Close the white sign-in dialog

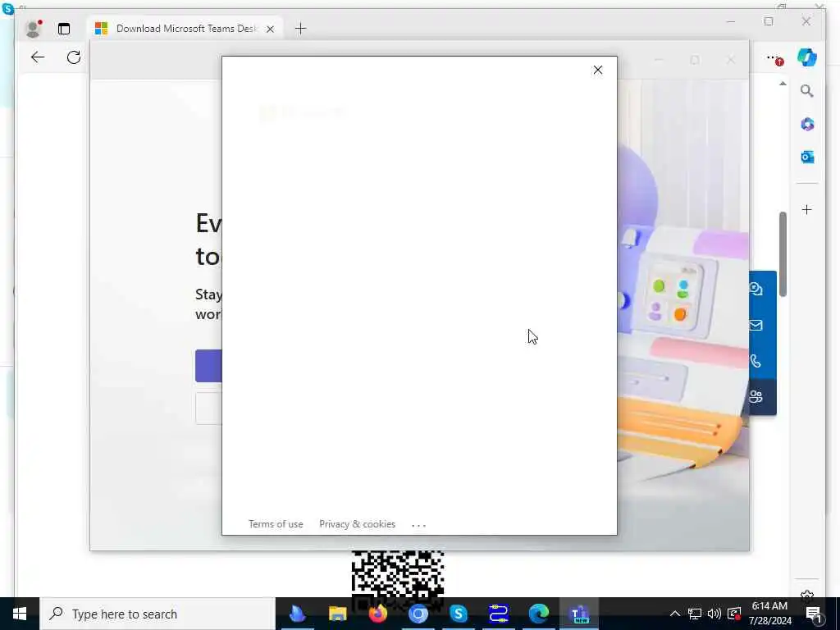coord(598,71)
